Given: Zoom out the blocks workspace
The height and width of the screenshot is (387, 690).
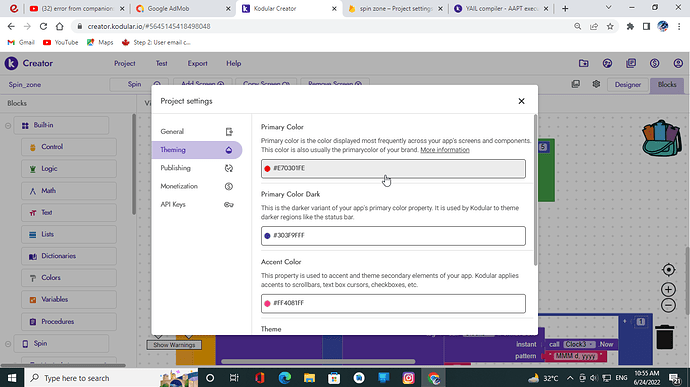Looking at the screenshot, I should point(668,305).
